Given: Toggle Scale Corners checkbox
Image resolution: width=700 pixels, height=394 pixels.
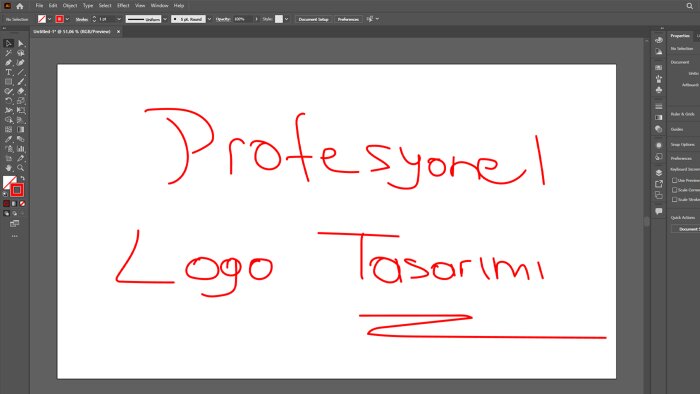Looking at the screenshot, I should click(675, 190).
